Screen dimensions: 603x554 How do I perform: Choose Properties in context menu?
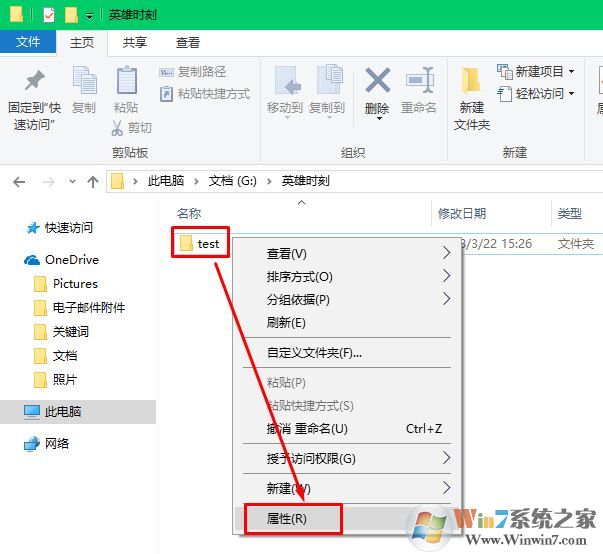coord(346,519)
